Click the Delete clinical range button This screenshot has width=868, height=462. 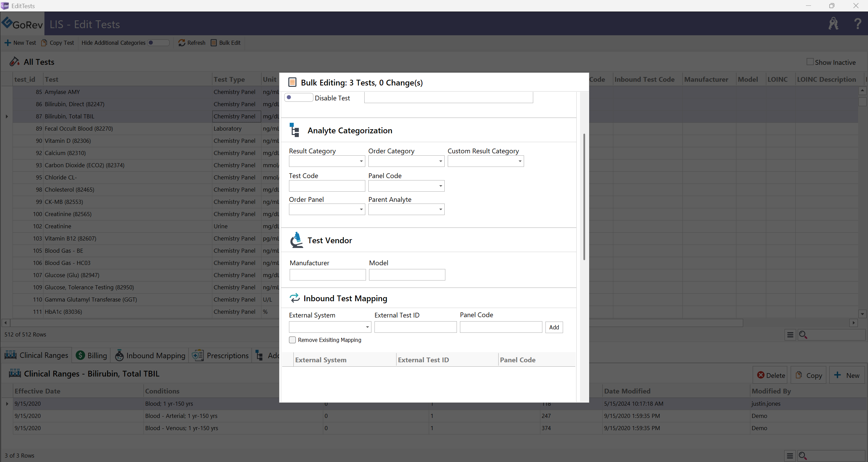tap(770, 375)
